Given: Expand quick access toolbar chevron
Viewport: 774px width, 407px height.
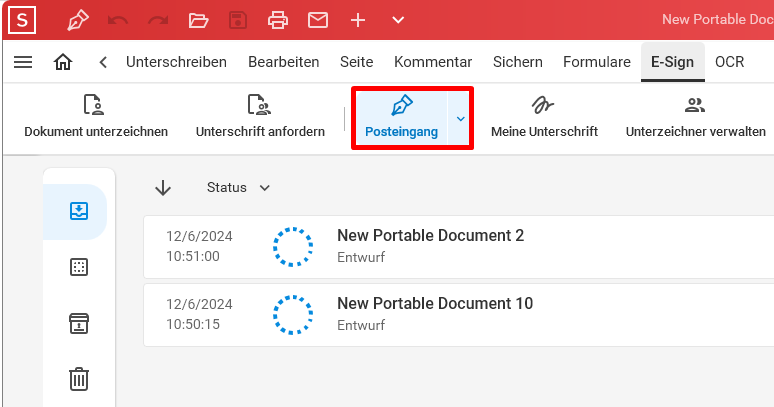Looking at the screenshot, I should (398, 20).
